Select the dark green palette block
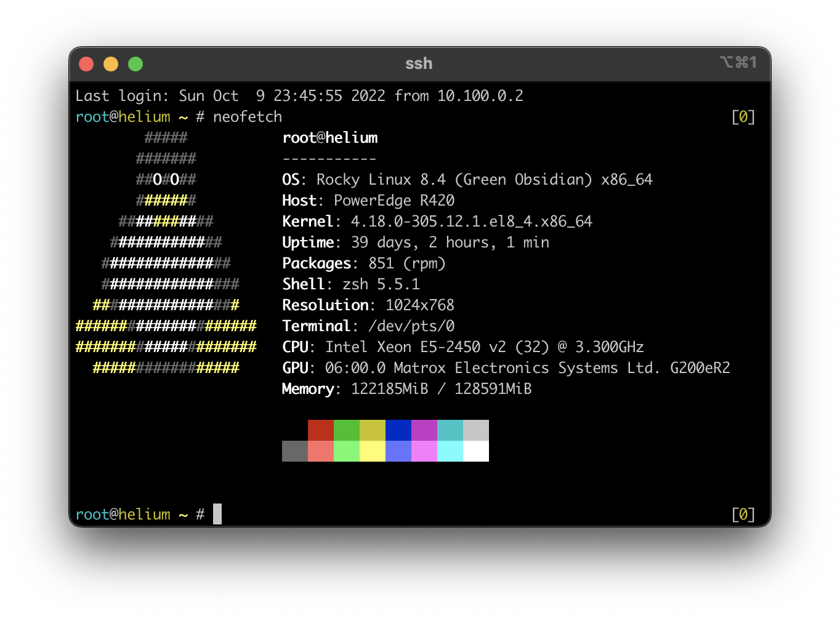Viewport: 840px width, 618px height. (x=346, y=430)
